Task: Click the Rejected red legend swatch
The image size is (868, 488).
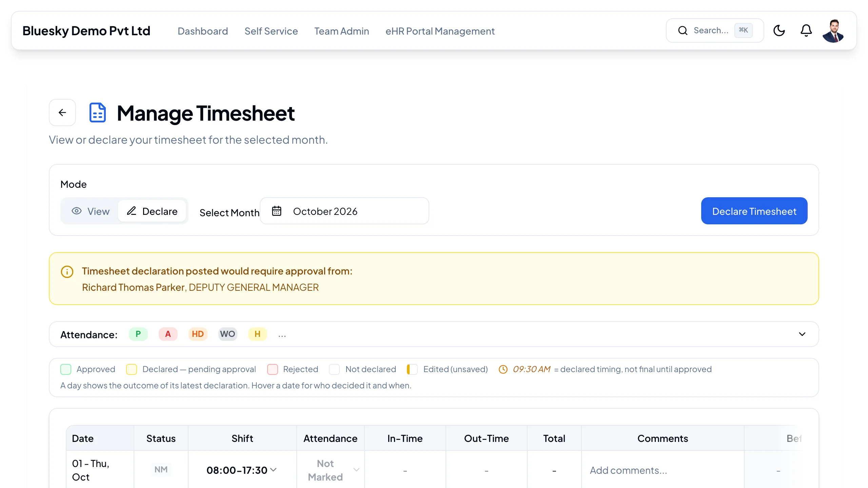Action: click(272, 369)
